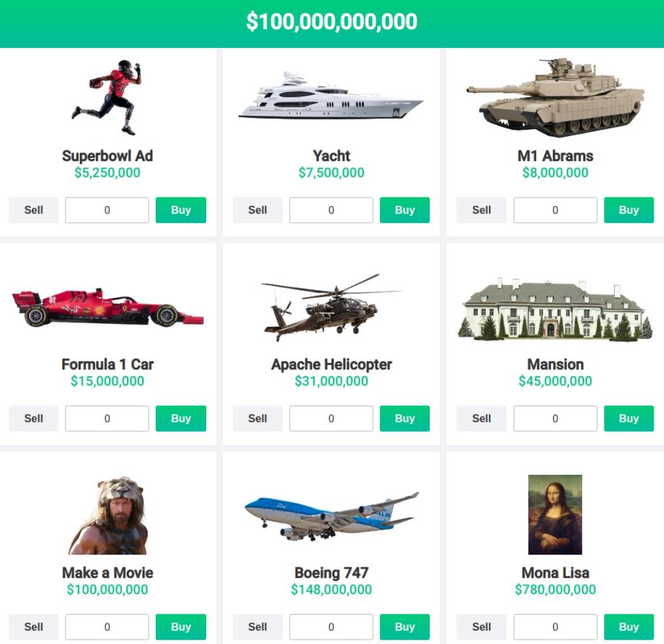
Task: Sell a Boeing 747
Action: [x=257, y=627]
